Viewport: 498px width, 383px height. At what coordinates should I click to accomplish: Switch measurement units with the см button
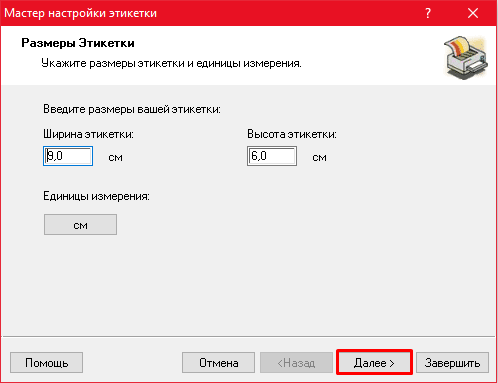click(x=80, y=225)
